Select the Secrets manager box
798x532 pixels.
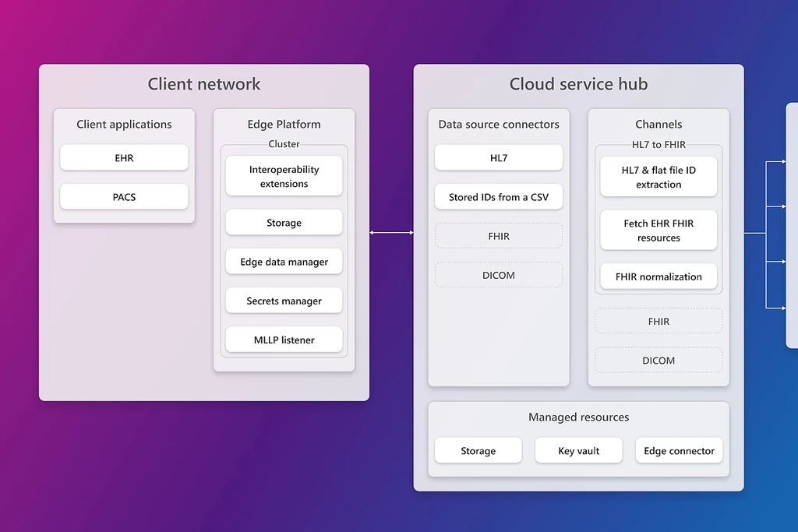(284, 301)
